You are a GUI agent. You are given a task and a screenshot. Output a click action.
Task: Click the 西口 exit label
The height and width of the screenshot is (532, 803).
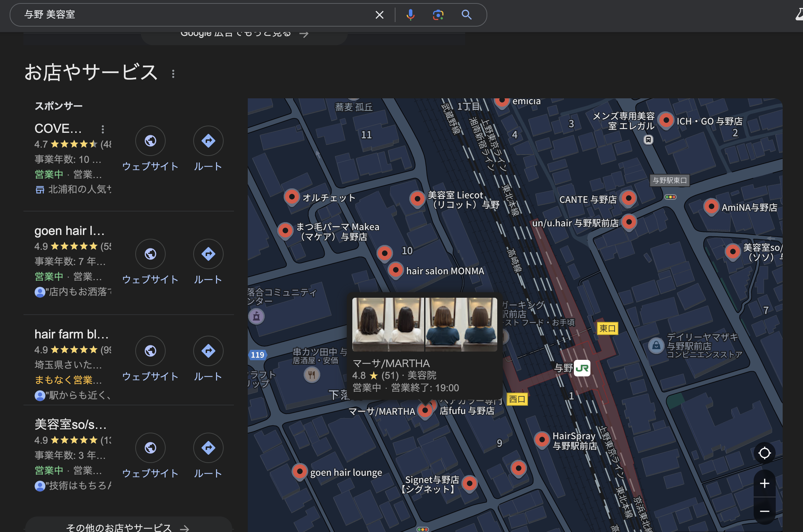click(517, 399)
